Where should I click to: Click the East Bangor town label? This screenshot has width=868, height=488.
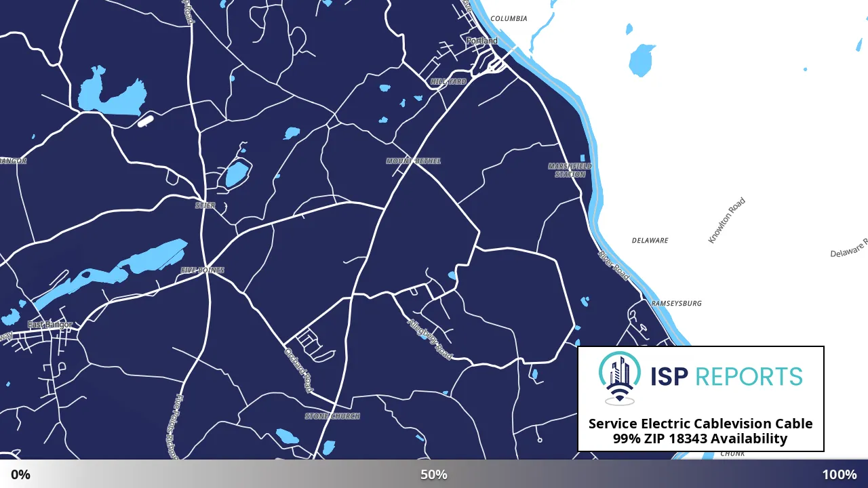50,325
